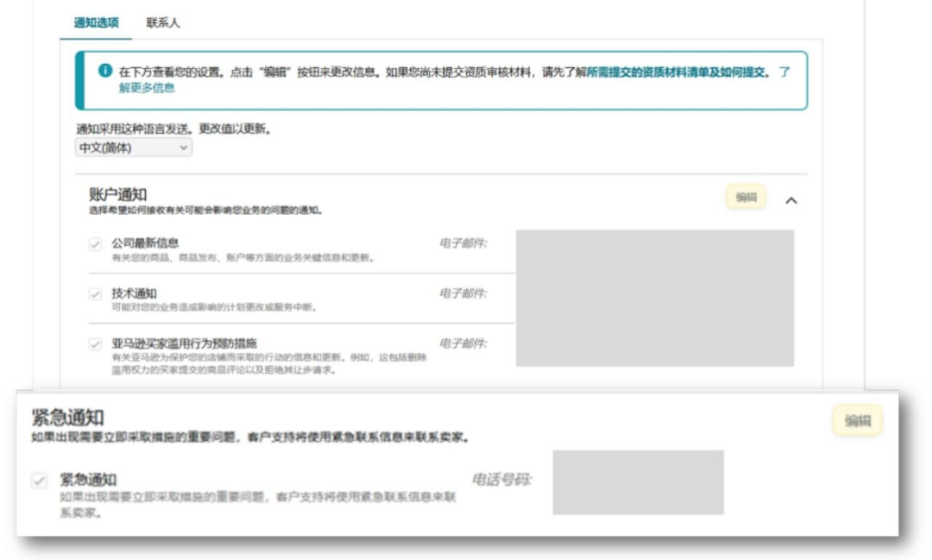Click the blue info icon in the banner

coord(105,71)
